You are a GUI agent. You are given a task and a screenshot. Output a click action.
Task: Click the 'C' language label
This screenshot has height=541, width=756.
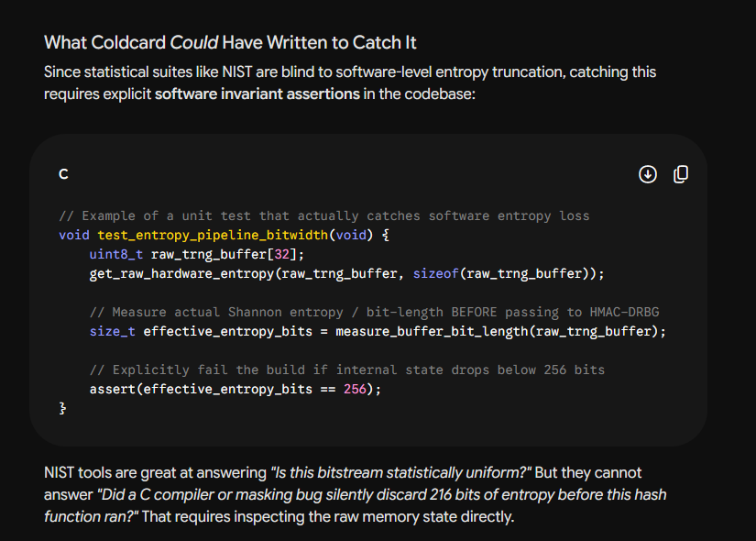click(x=63, y=174)
